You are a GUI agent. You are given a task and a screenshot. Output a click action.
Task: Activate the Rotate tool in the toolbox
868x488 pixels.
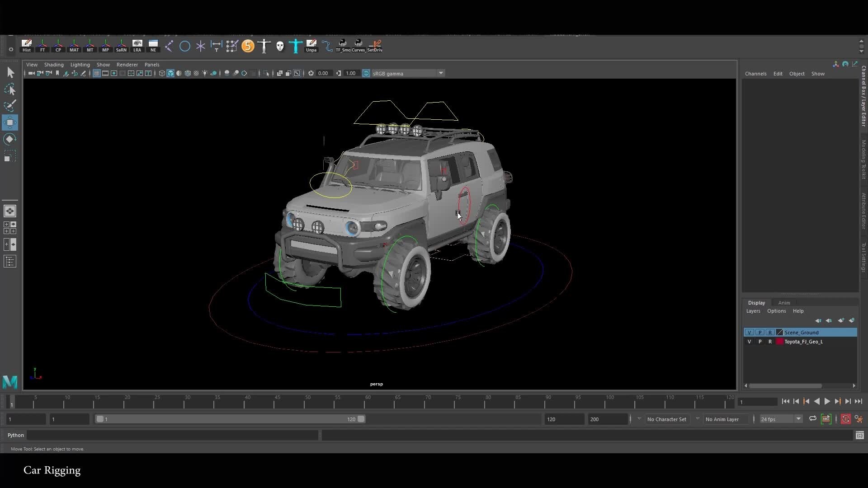10,139
